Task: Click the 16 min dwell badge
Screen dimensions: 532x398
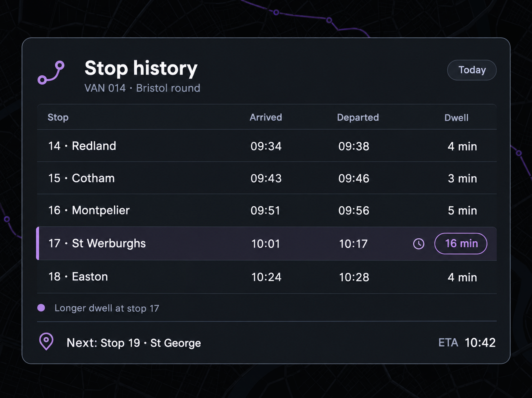Action: [x=461, y=243]
